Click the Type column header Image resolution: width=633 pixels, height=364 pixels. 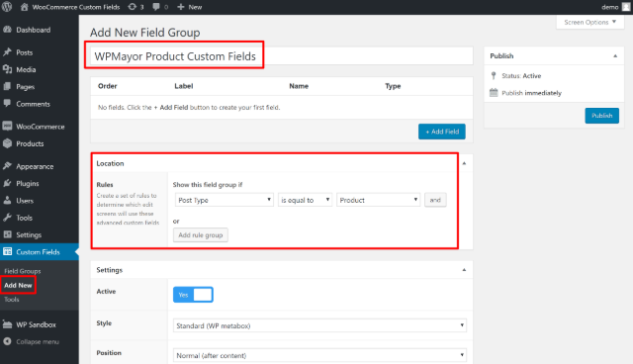[393, 86]
